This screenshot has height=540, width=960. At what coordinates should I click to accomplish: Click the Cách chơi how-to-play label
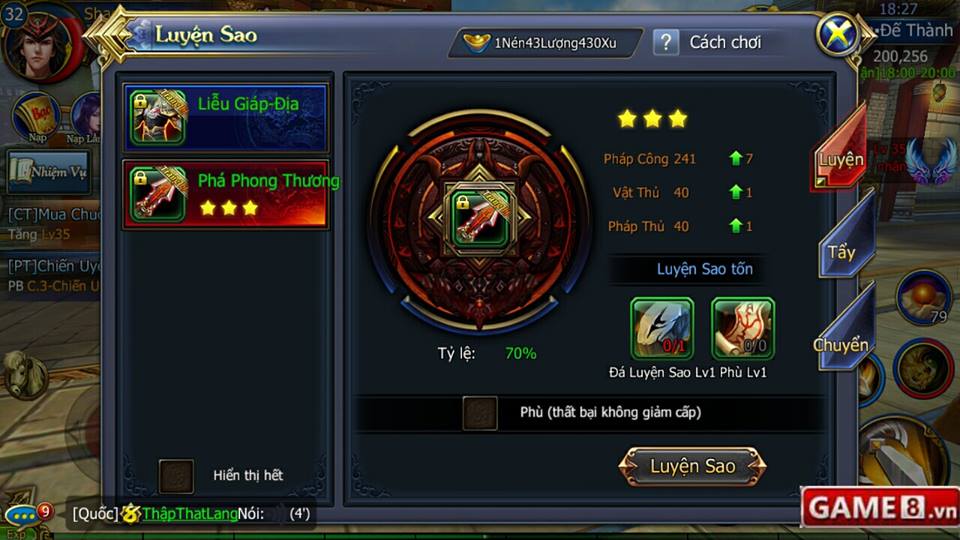[725, 42]
